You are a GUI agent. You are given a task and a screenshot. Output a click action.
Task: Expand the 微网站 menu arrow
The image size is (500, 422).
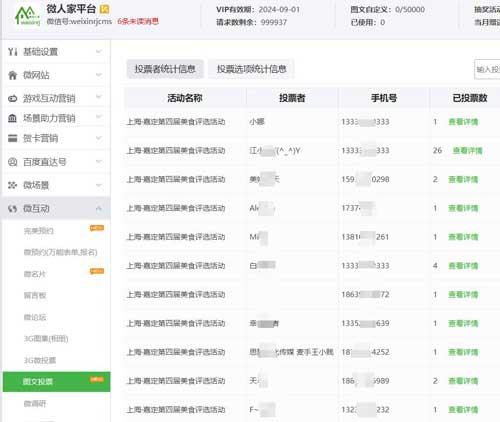(99, 75)
